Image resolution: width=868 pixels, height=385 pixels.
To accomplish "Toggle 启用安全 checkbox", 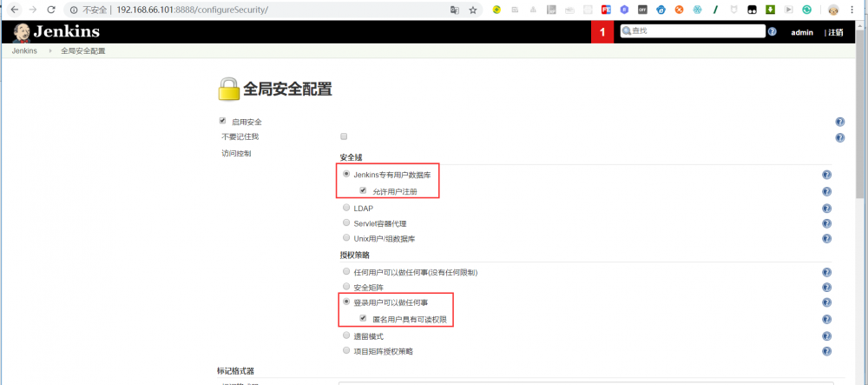I will click(x=222, y=121).
